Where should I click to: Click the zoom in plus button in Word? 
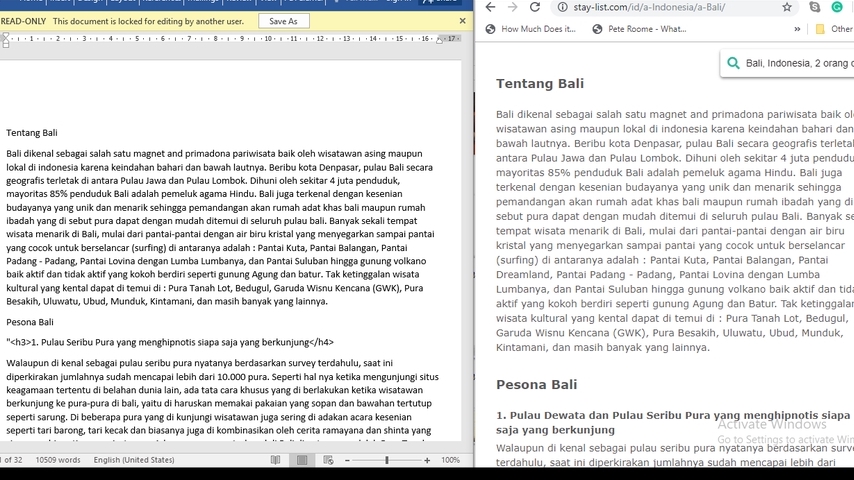[427, 460]
